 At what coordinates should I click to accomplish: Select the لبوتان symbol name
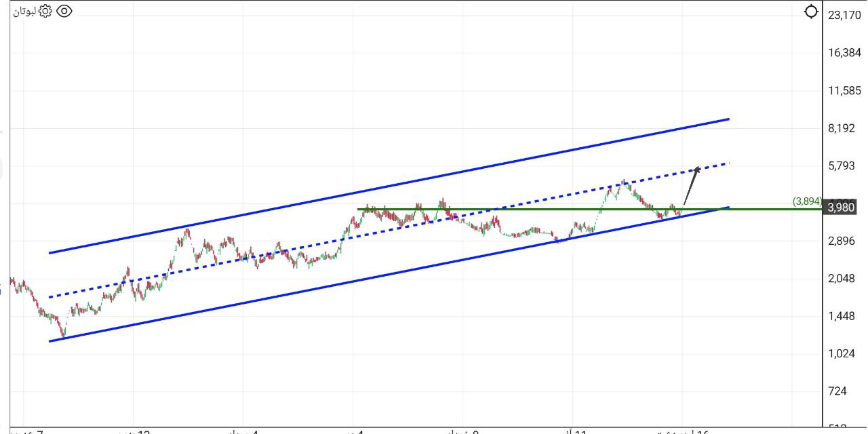point(25,12)
